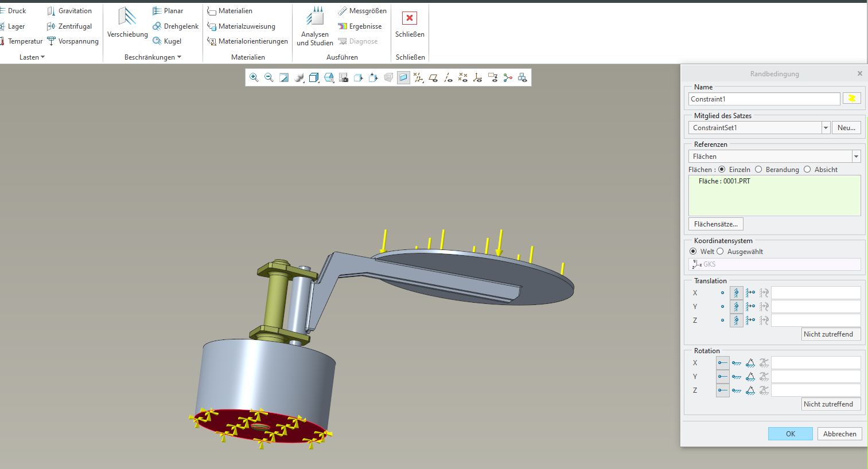The height and width of the screenshot is (469, 868).
Task: Confirm the constraint with OK
Action: [790, 433]
